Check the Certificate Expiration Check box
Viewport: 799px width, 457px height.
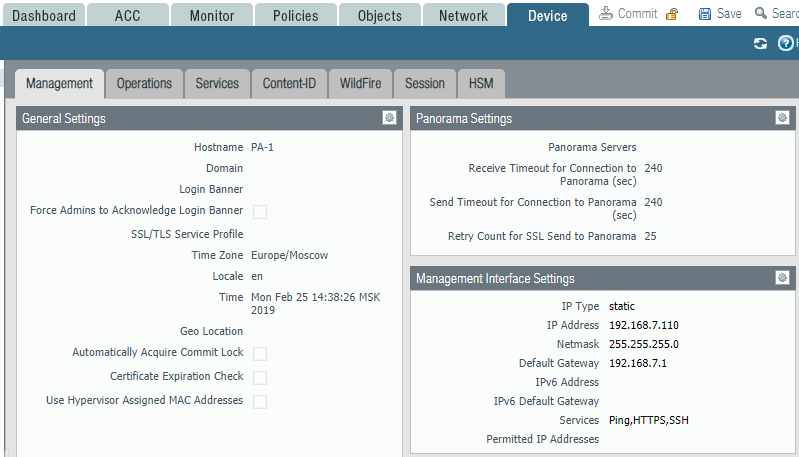(x=260, y=377)
